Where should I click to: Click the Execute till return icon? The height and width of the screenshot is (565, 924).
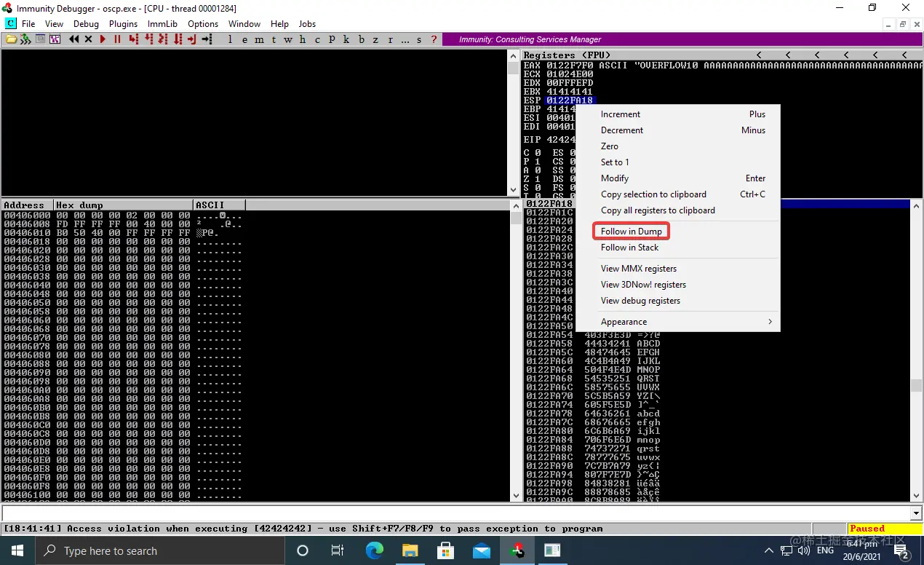pos(192,39)
